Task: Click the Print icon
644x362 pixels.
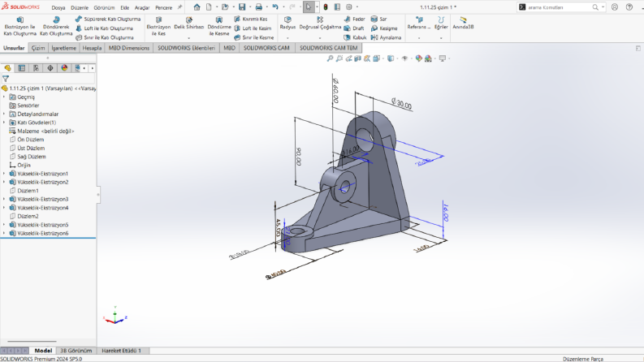Action: (x=259, y=7)
